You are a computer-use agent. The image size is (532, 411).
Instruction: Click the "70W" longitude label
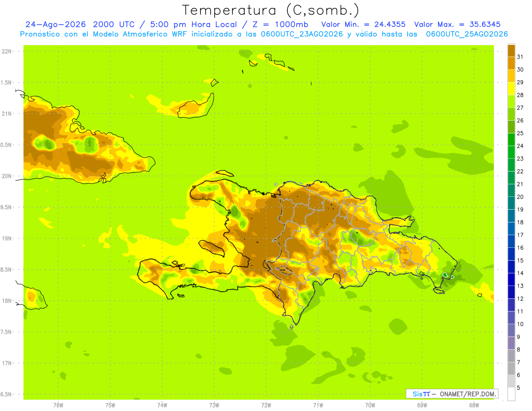[x=370, y=405]
